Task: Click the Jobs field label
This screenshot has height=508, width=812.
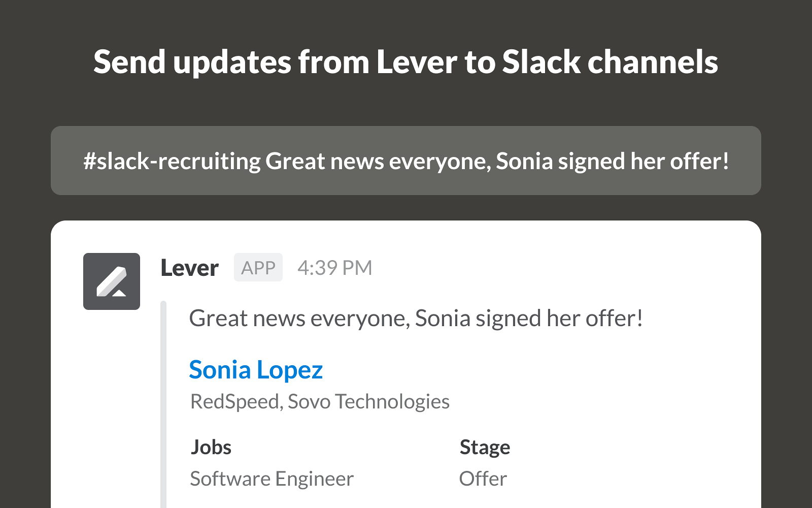Action: pyautogui.click(x=211, y=447)
